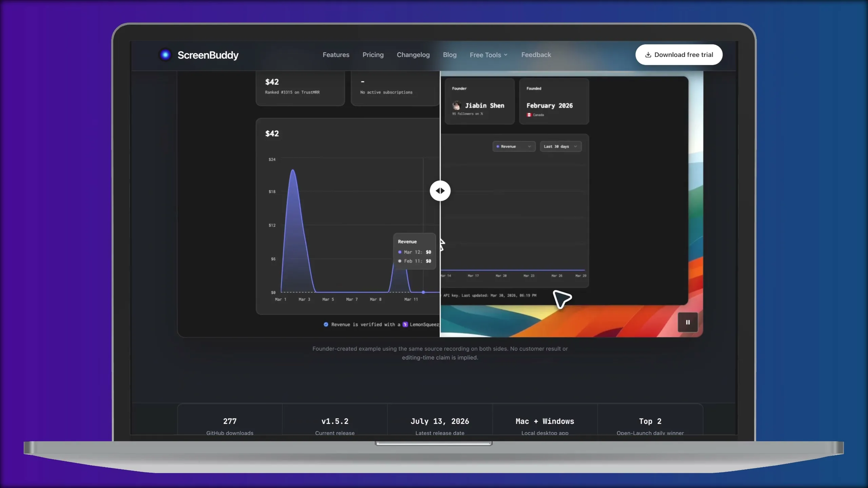Go to the Pricing page
The height and width of the screenshot is (488, 868).
pyautogui.click(x=373, y=55)
